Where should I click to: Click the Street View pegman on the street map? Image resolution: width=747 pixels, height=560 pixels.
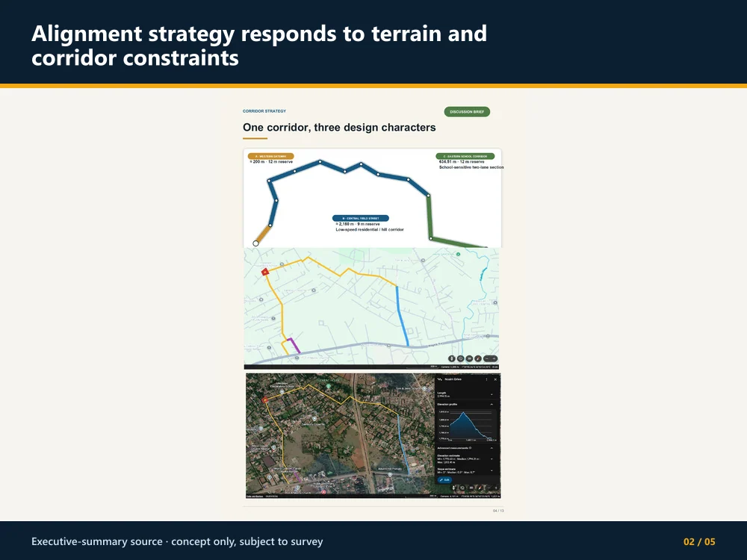[452, 358]
